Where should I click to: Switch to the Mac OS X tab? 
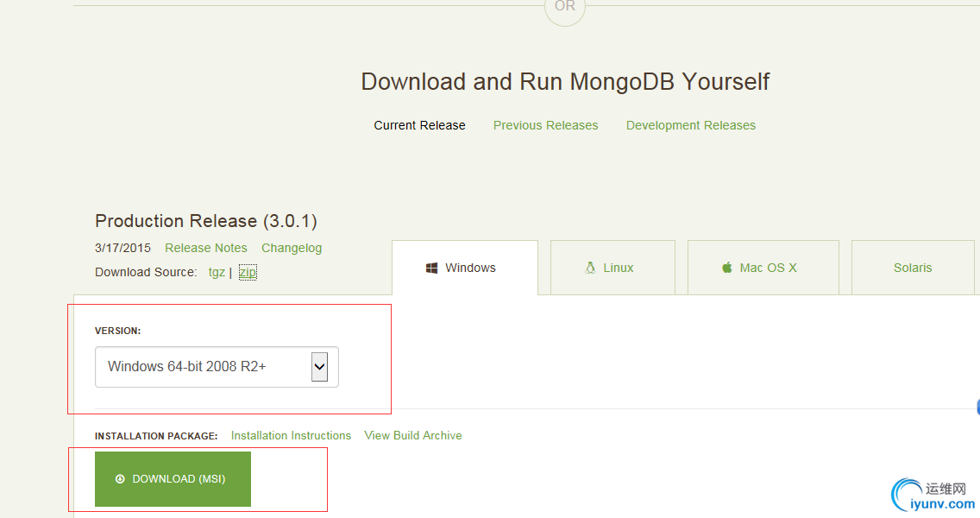(763, 267)
